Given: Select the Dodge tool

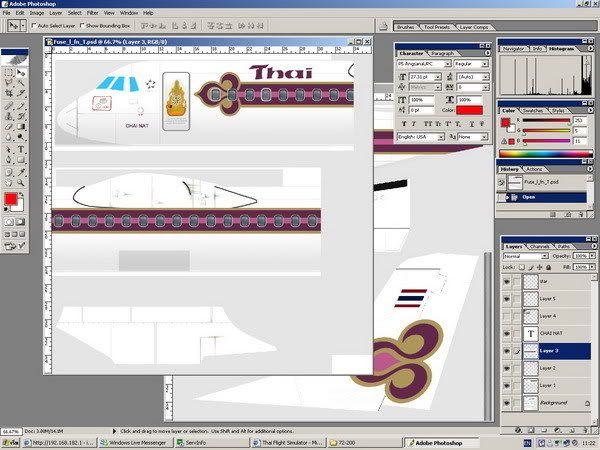Looking at the screenshot, I should click(x=21, y=137).
